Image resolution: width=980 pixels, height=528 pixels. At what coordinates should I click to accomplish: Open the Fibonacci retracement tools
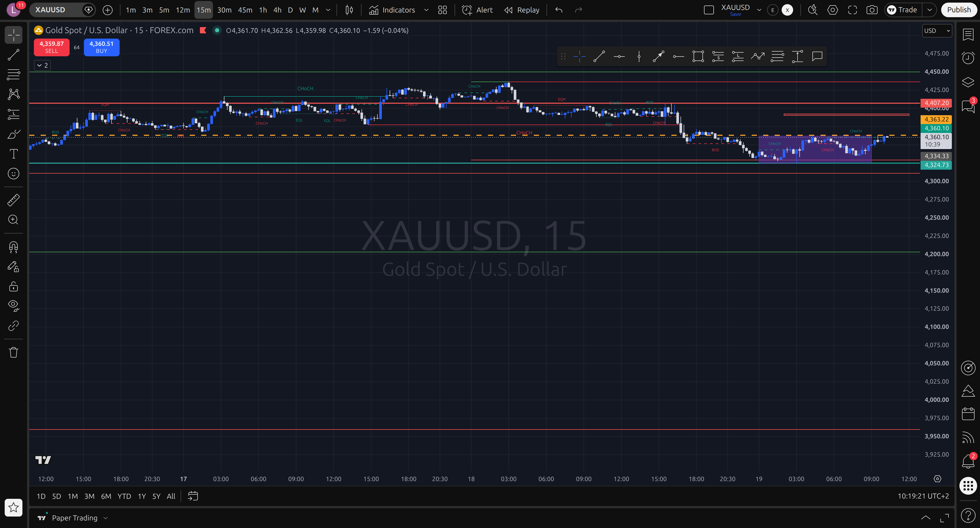coord(14,75)
